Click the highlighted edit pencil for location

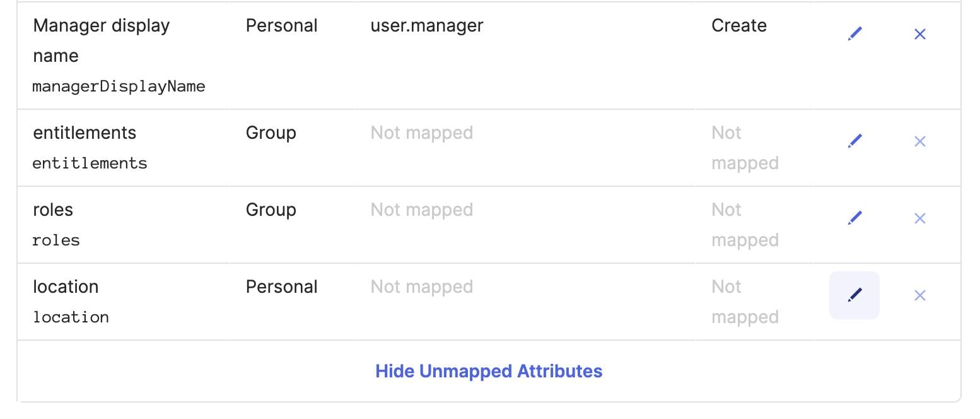pyautogui.click(x=855, y=295)
